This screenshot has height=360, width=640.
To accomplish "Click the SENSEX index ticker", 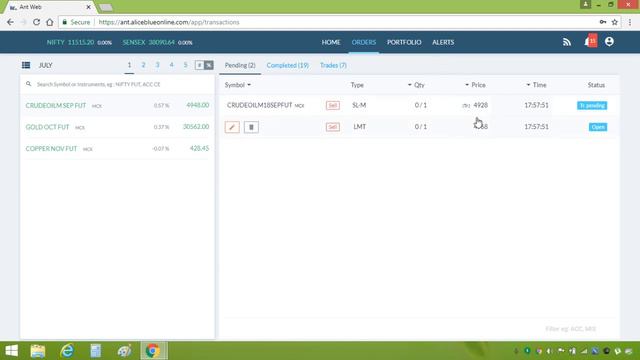I will click(x=157, y=42).
